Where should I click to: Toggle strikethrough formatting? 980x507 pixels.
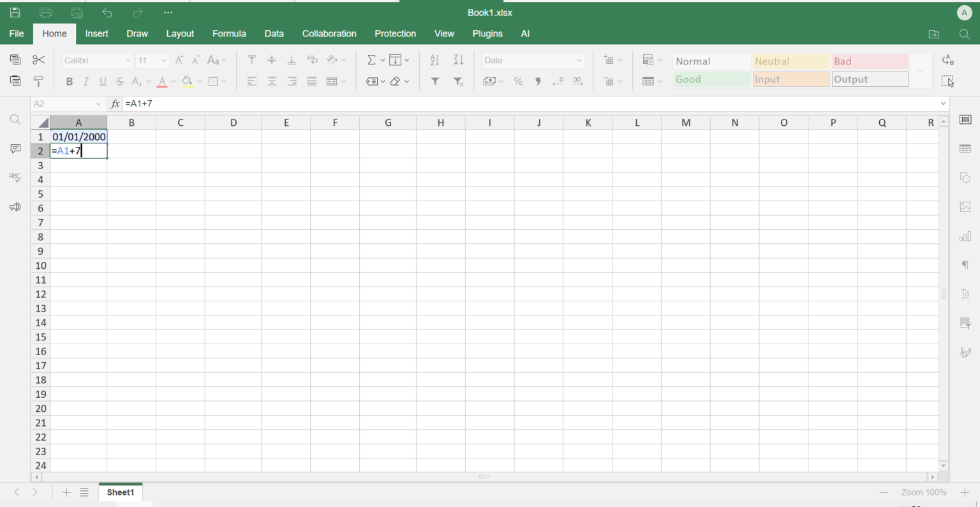[119, 81]
